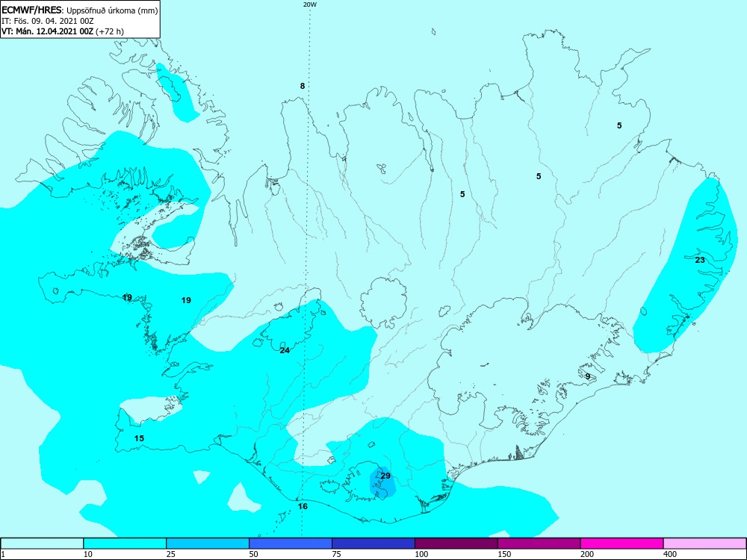Choose the hot pink 200–400 mm legend swatch
Viewport: 747px width, 560px height.
click(622, 544)
